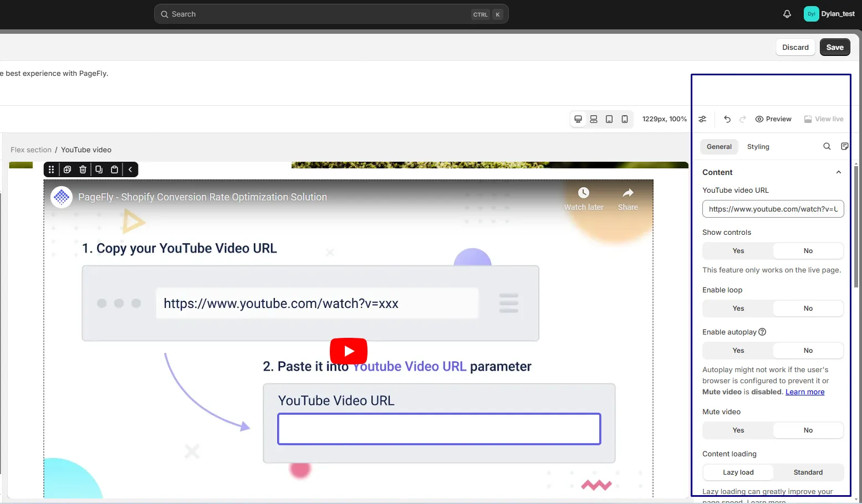Screen dimensions: 862x504
Task: Set Enable autoplay to Yes
Action: tap(738, 351)
